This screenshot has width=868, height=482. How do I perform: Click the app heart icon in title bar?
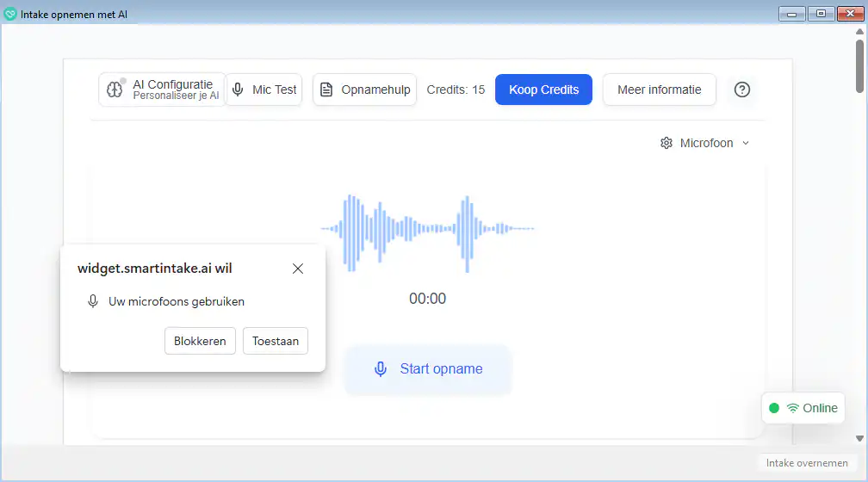[10, 13]
